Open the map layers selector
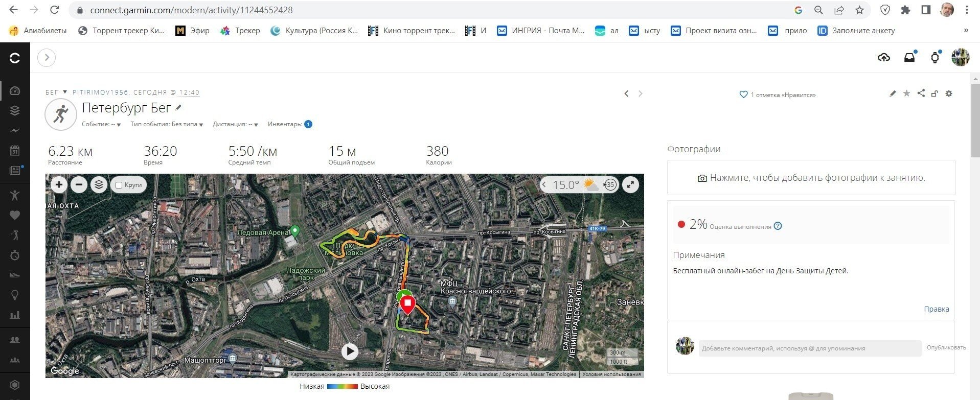 tap(99, 184)
